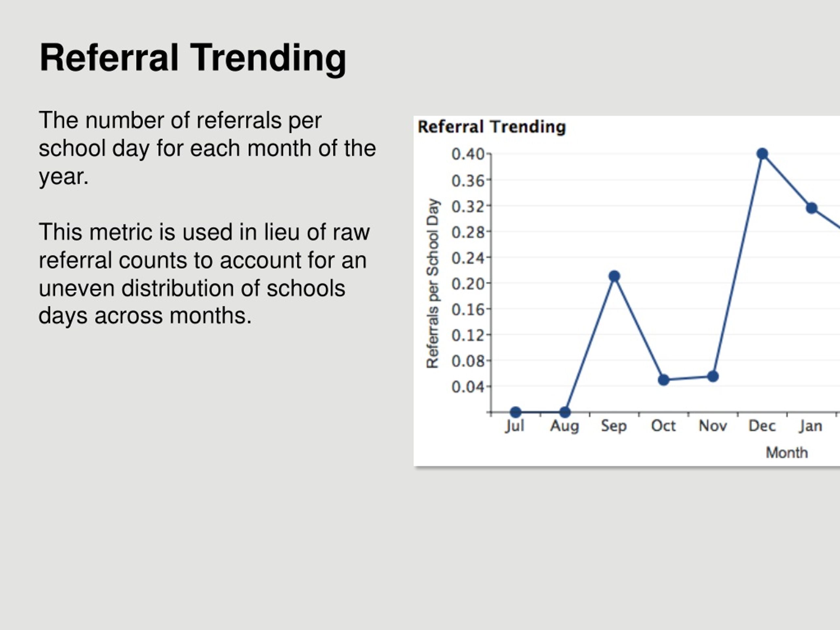The image size is (840, 630).
Task: Click the 0.24 y-axis value
Action: (468, 258)
